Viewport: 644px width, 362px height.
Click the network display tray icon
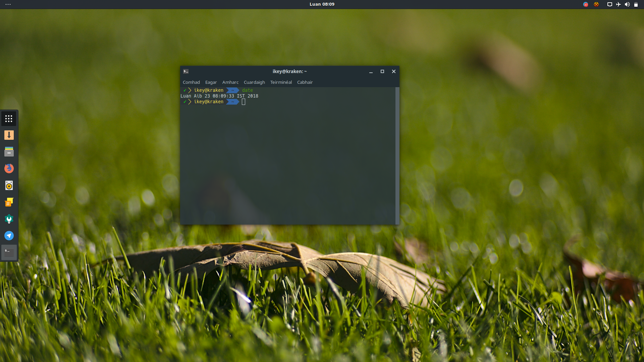click(x=610, y=4)
